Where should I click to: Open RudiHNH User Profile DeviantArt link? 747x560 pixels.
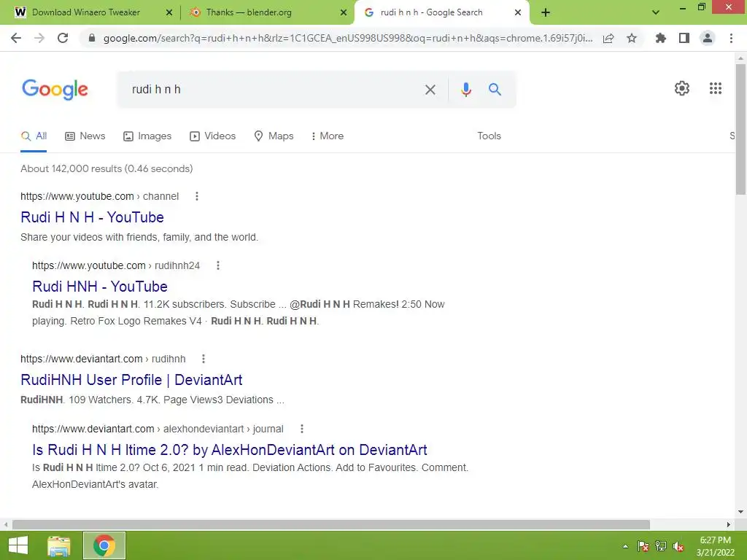point(131,380)
